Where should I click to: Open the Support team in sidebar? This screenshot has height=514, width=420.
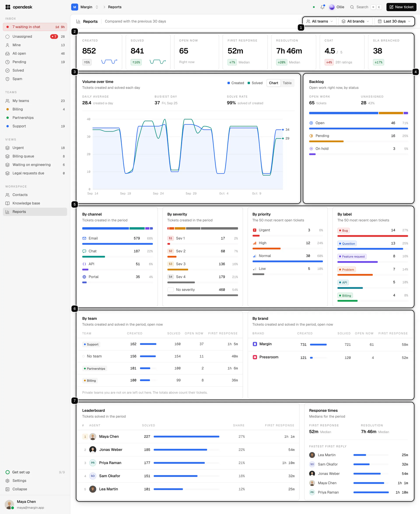(35, 126)
